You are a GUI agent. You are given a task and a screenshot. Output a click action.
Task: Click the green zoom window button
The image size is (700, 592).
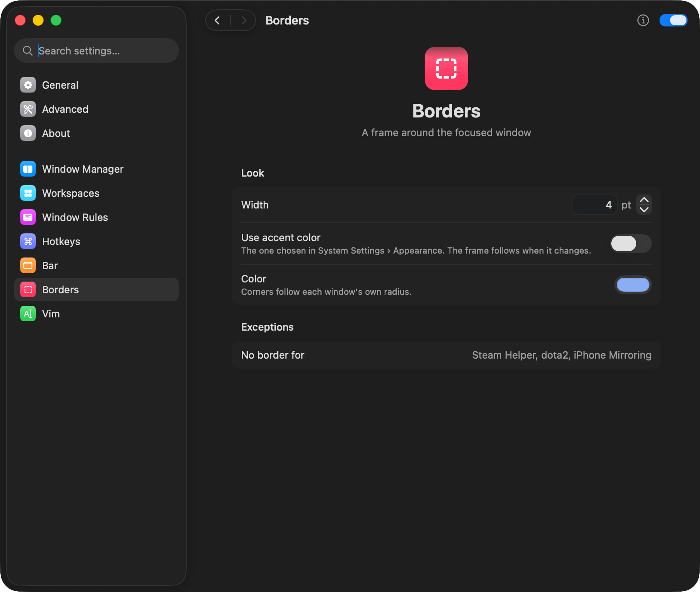point(56,20)
